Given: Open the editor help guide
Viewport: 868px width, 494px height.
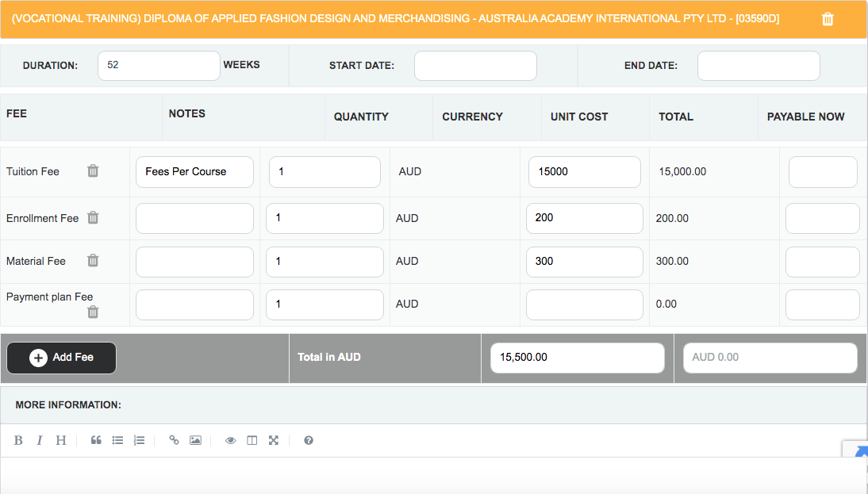Looking at the screenshot, I should coord(309,440).
